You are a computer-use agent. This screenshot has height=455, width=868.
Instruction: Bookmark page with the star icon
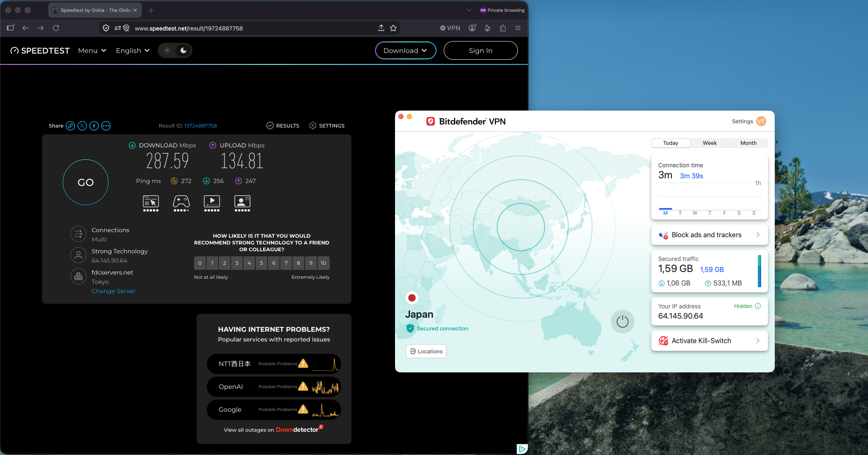point(393,28)
